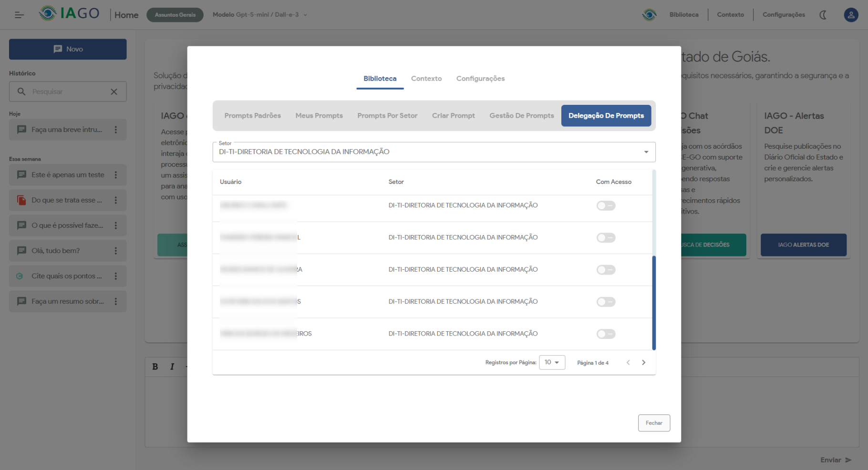Viewport: 868px width, 470px height.
Task: Open the Modelo Gpt-5-mini selector
Action: [x=259, y=15]
